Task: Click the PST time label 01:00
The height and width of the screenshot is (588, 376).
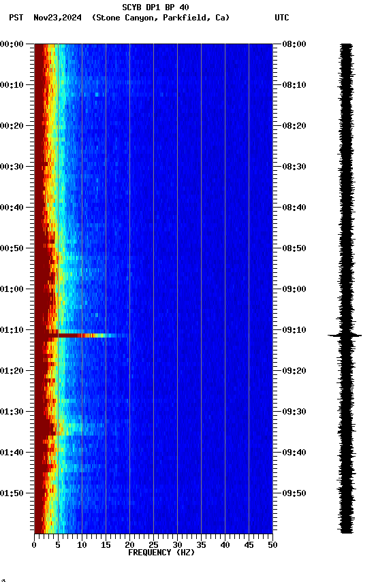Action: coord(12,289)
